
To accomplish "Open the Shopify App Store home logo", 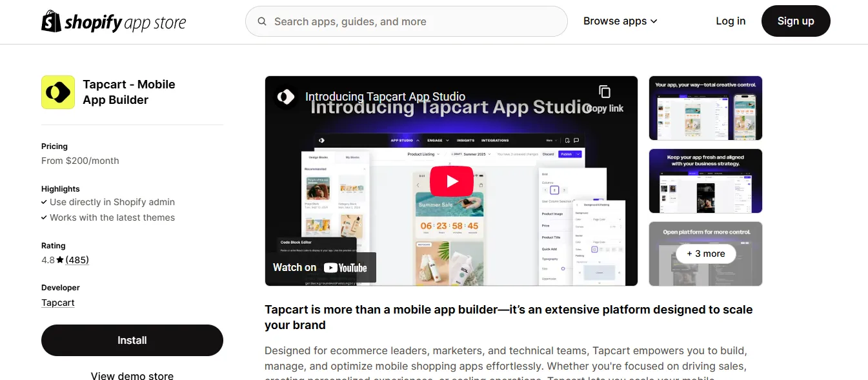I will [x=114, y=21].
